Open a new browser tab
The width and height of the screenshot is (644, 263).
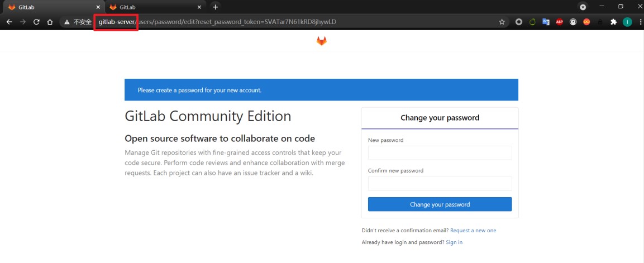[x=216, y=7]
